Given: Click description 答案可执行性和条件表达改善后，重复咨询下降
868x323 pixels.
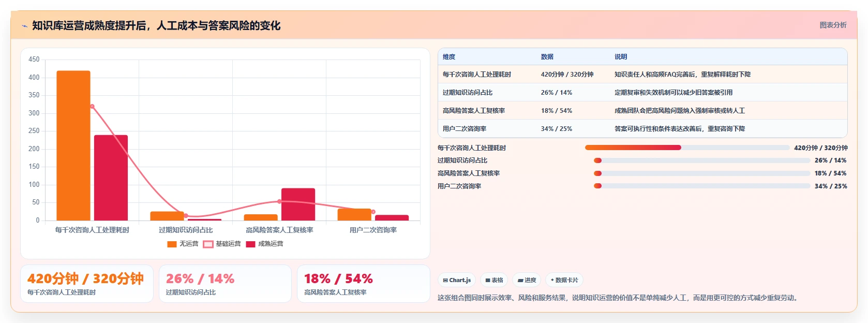Looking at the screenshot, I should point(680,129).
